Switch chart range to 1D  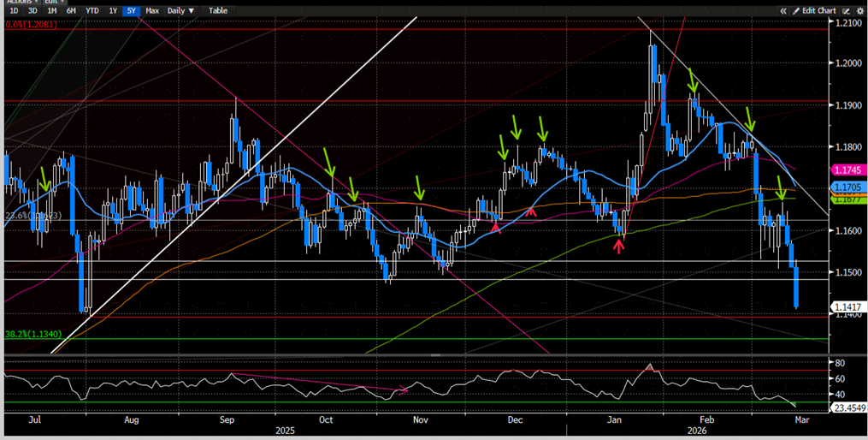click(x=14, y=10)
